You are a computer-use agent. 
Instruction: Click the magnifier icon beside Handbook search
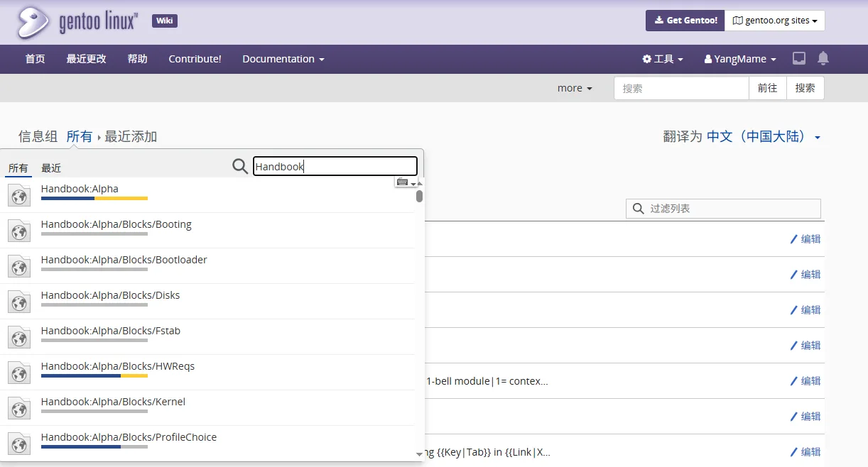point(240,166)
